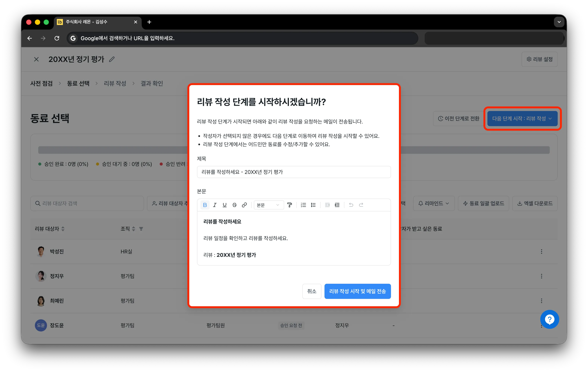Open the 리마인드 dropdown
Screen dimensions: 588x372
tap(434, 203)
